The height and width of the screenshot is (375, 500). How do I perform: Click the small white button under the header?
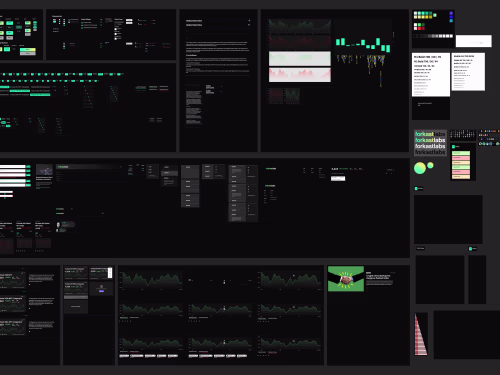coord(338,179)
